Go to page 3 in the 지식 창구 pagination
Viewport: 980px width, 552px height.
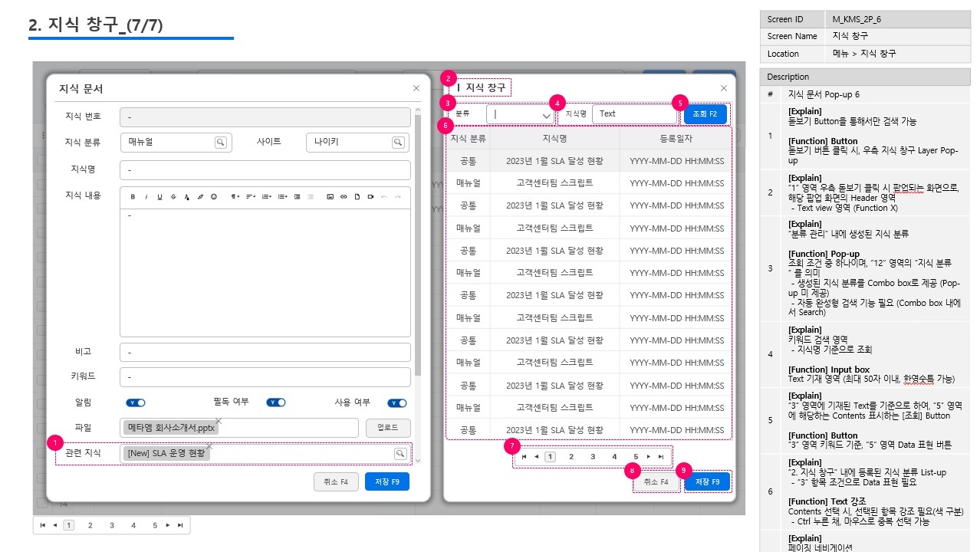[x=593, y=457]
